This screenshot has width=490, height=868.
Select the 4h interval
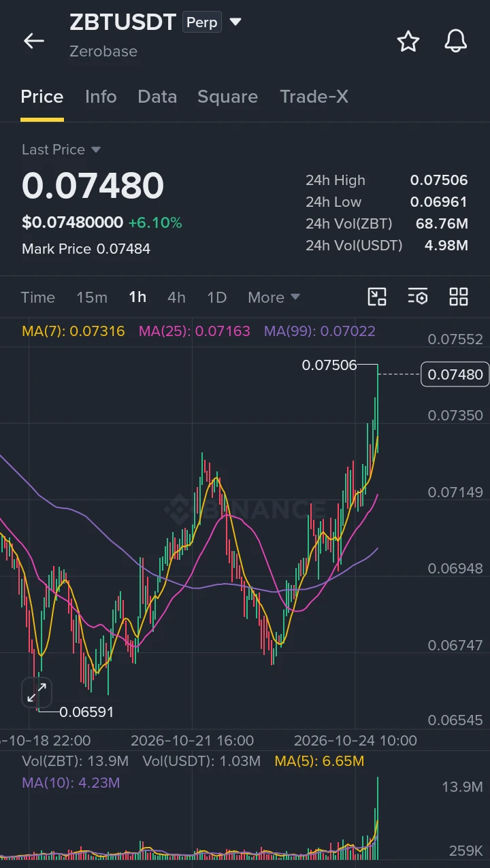tap(176, 297)
